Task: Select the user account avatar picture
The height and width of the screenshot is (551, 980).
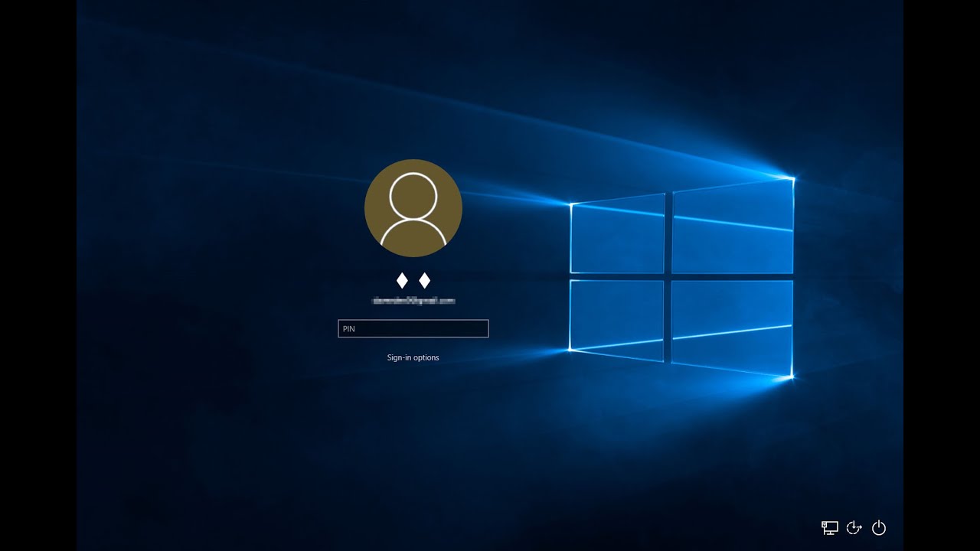Action: coord(413,208)
